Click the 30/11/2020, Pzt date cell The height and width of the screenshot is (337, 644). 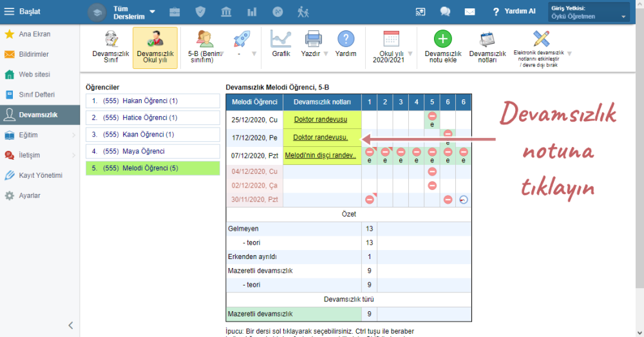[254, 199]
